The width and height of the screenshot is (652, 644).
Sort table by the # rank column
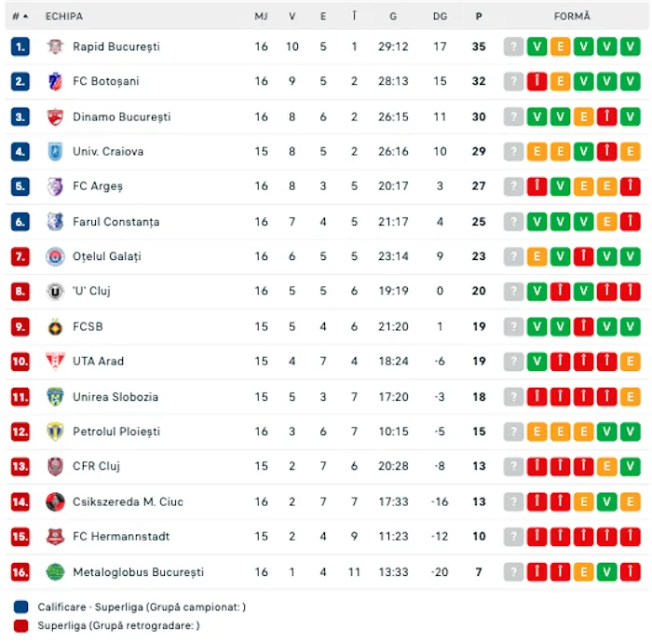pyautogui.click(x=20, y=16)
